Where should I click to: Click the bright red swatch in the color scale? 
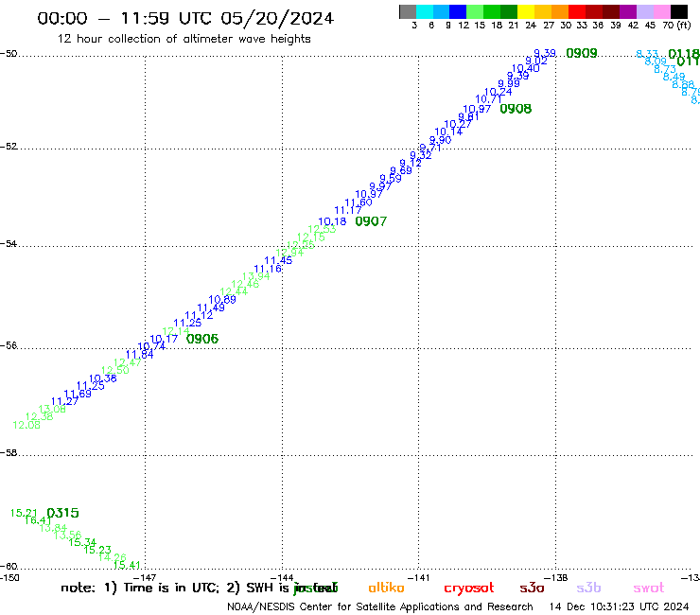(x=577, y=11)
